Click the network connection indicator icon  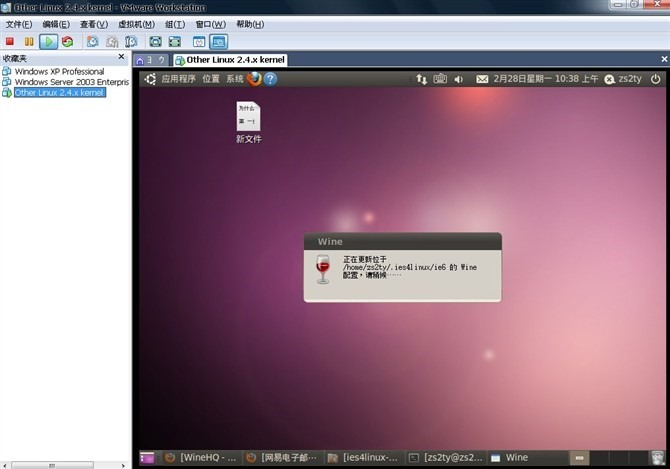coord(421,79)
